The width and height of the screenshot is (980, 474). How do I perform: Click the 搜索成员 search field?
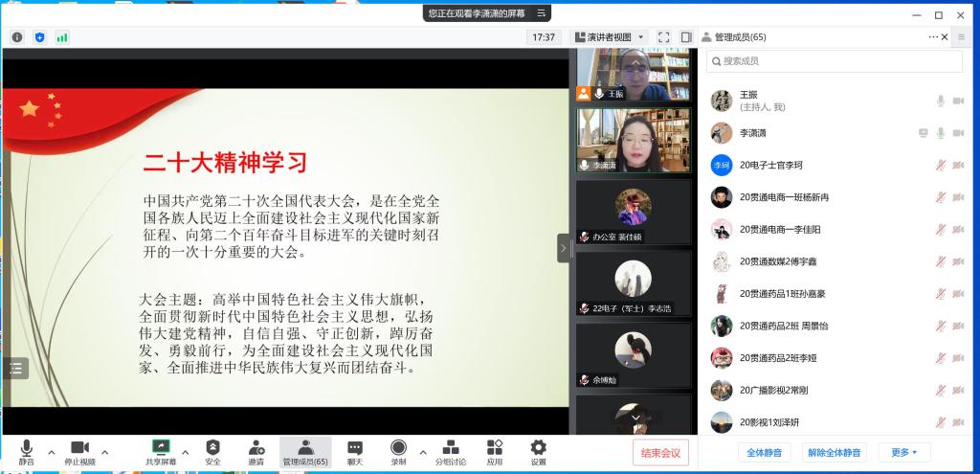pos(835,61)
